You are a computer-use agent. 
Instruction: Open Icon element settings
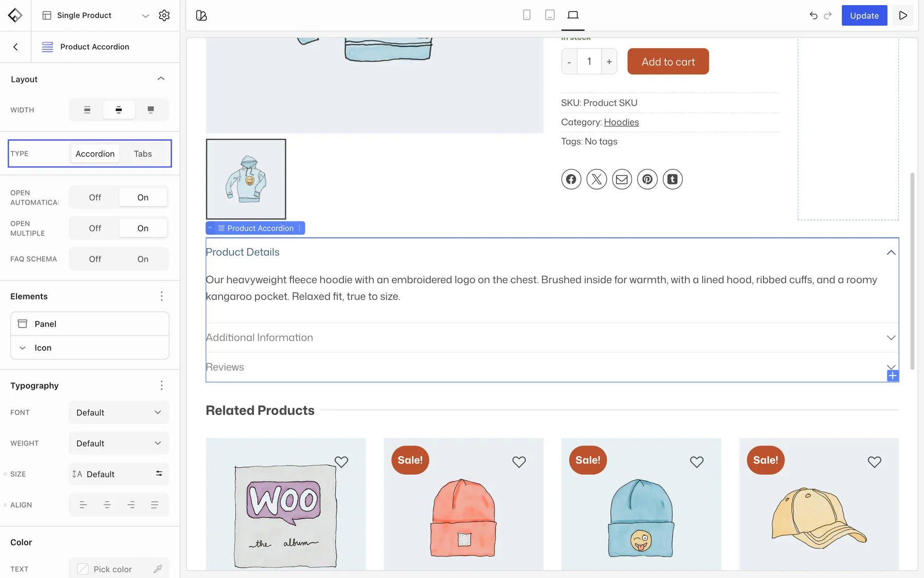[90, 348]
